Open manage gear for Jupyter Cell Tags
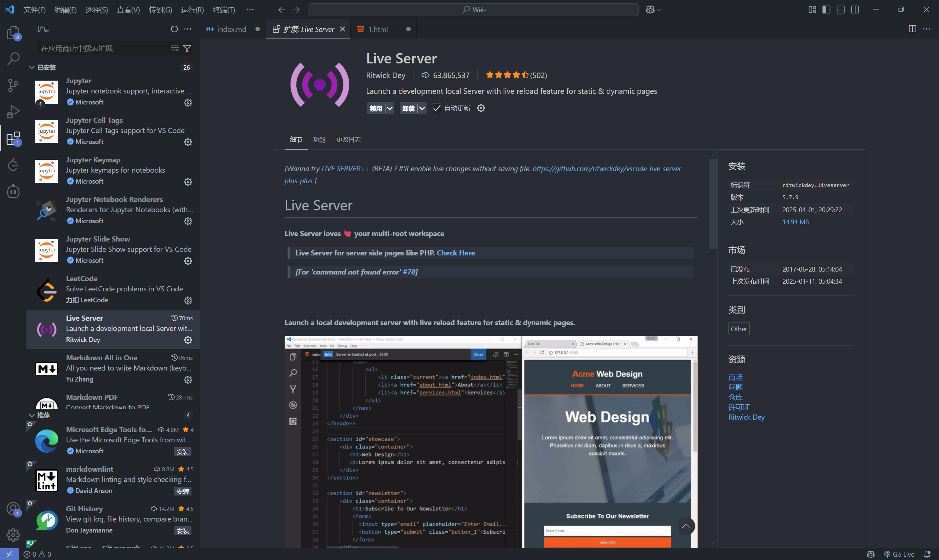 coord(188,142)
